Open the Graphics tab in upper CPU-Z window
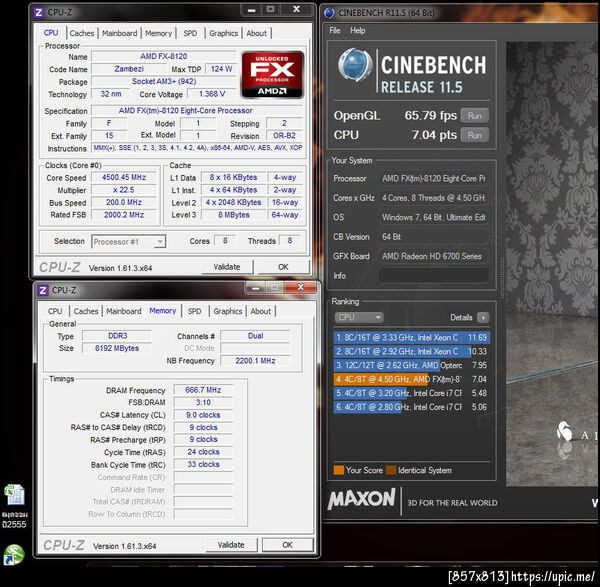Image resolution: width=600 pixels, height=587 pixels. pyautogui.click(x=223, y=33)
